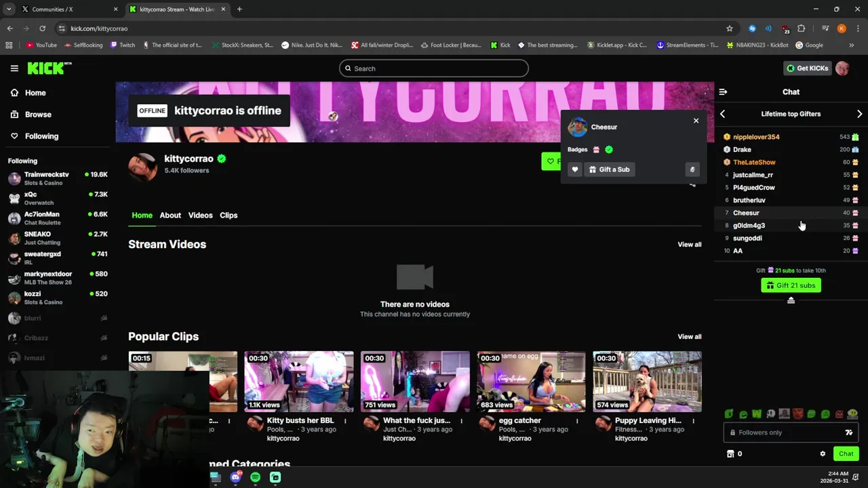Play the egg catcher clip thumbnail
Viewport: 868px width, 488px height.
pos(531,382)
